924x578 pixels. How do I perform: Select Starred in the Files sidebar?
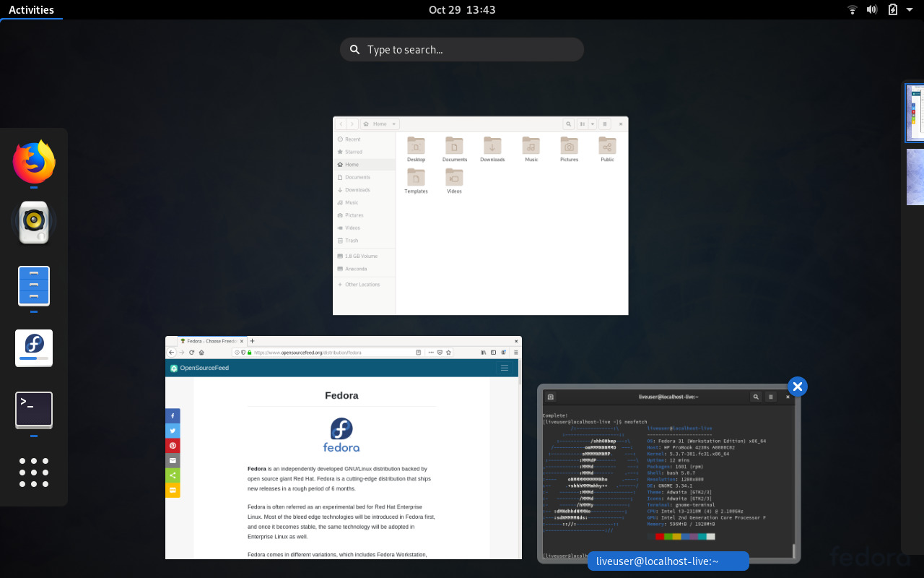point(364,152)
